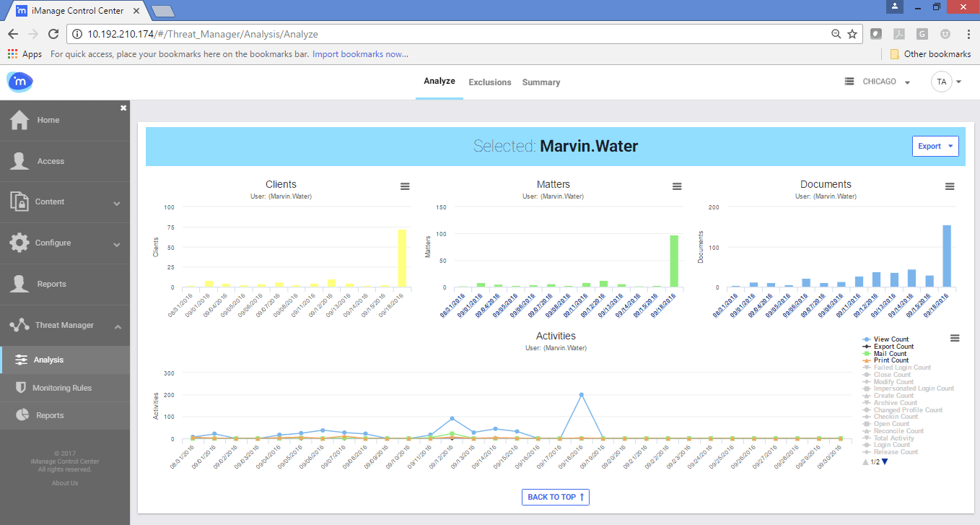The height and width of the screenshot is (525, 980).
Task: Switch to the Exclusions tab
Action: point(489,82)
